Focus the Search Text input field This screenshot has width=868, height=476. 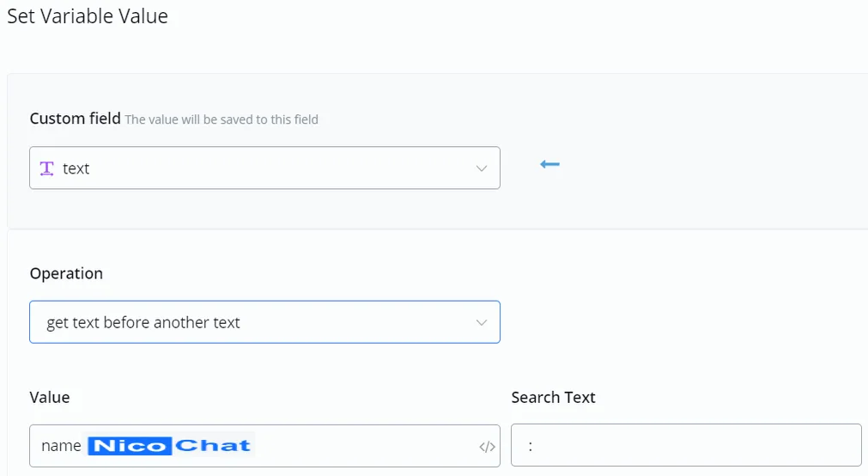(x=687, y=445)
